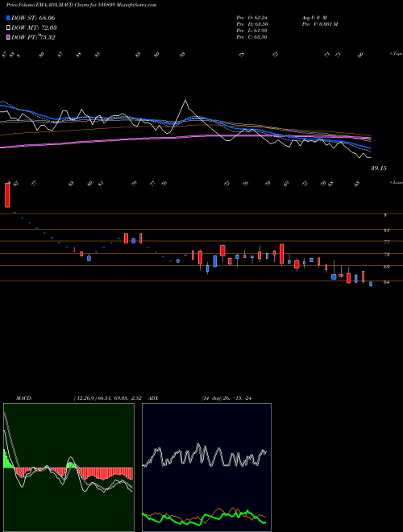Click the 73 price axis label
This screenshot has height=532, width=403.
[x=386, y=255]
